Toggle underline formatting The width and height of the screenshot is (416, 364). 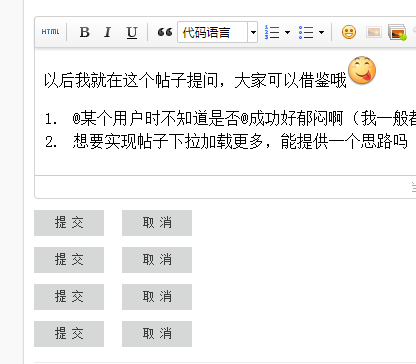(132, 32)
